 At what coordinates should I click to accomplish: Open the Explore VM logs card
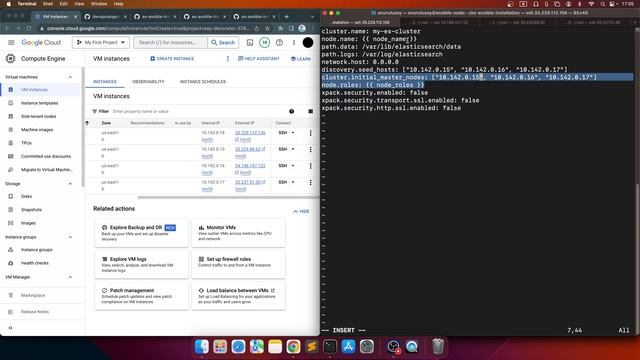141,264
